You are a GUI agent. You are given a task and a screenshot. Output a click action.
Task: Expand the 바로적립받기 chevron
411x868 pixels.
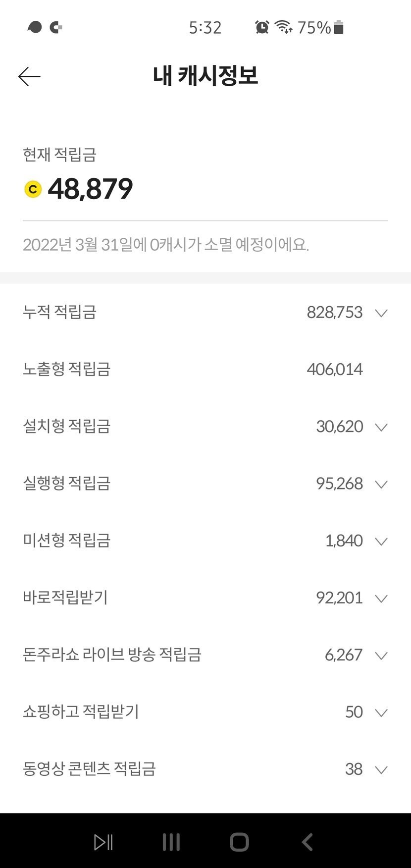[x=381, y=598]
